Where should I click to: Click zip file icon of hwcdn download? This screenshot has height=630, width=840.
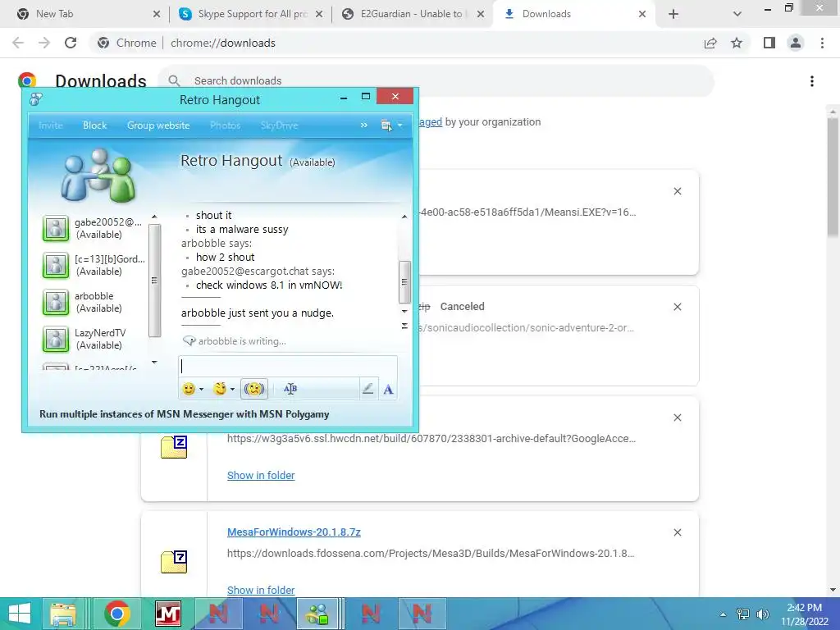(x=174, y=447)
